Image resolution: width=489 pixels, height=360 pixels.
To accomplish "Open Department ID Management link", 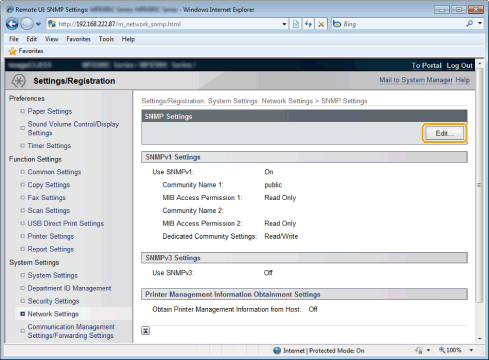I will (69, 288).
